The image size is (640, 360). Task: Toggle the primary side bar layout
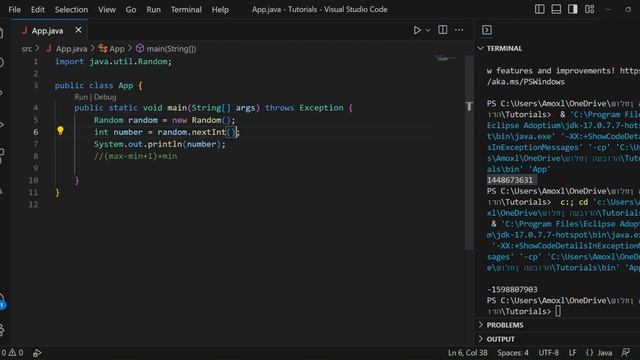coord(540,9)
